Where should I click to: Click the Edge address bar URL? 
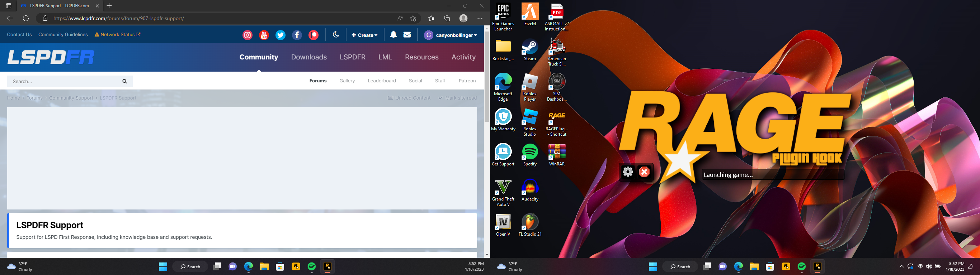(x=119, y=18)
